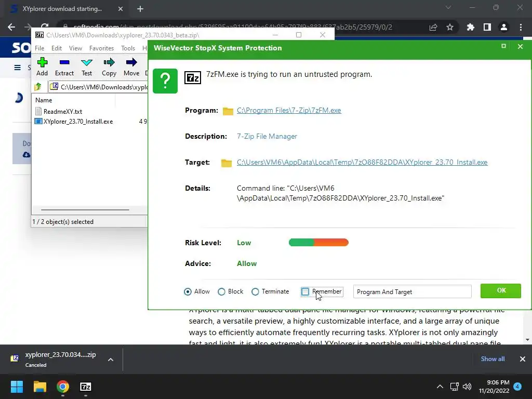Screen dimensions: 532x399
Task: Bookmark this page with the star icon
Action: click(450, 27)
